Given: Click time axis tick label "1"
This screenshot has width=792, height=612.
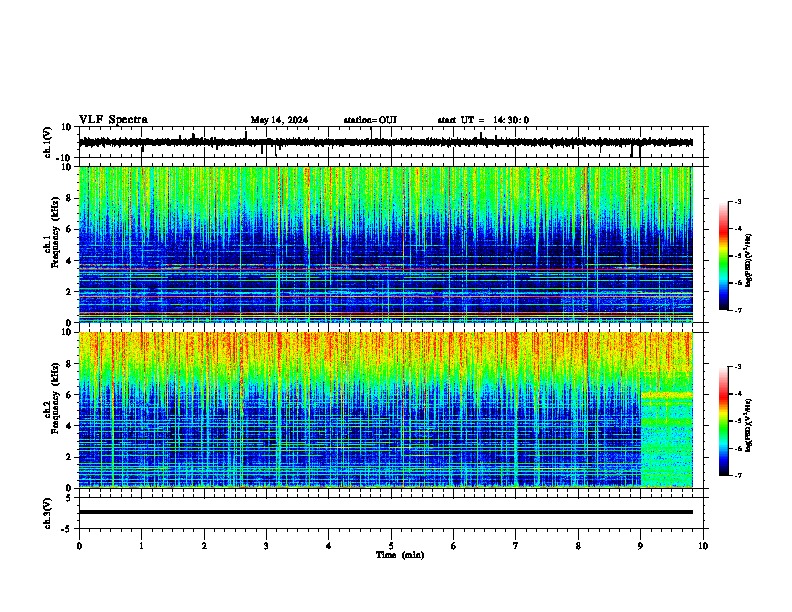Looking at the screenshot, I should coord(141,546).
